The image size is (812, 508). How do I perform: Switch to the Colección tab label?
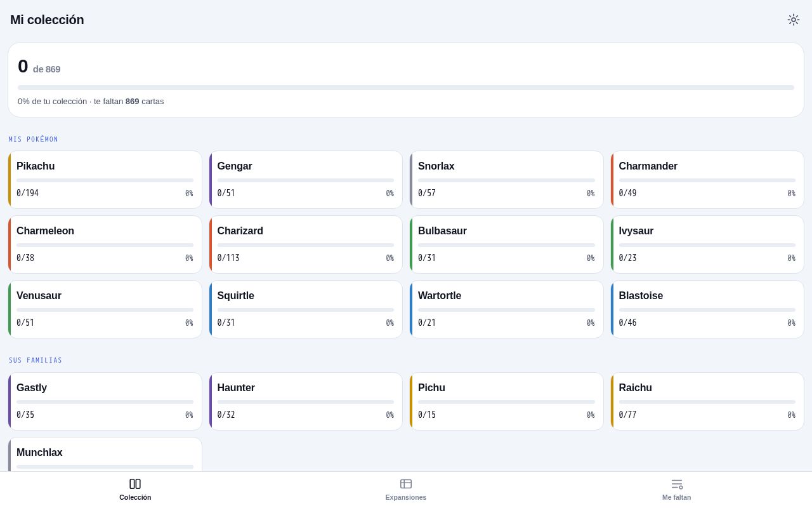(x=135, y=497)
